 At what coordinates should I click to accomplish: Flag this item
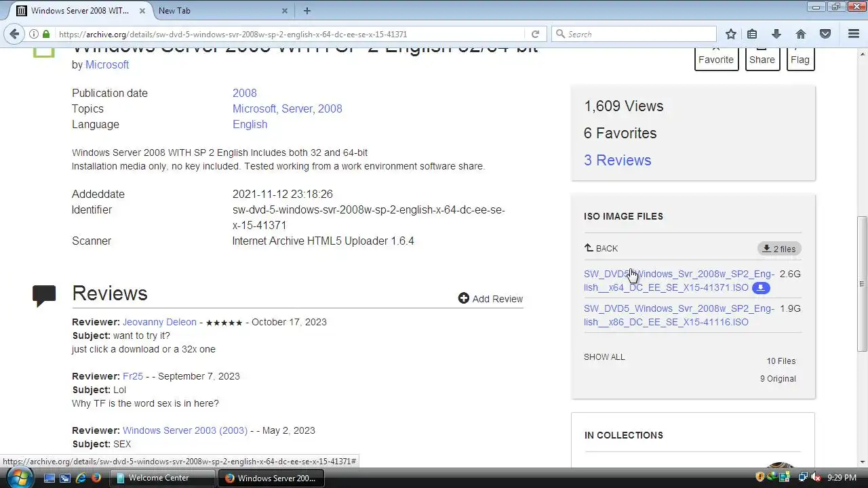pos(800,58)
